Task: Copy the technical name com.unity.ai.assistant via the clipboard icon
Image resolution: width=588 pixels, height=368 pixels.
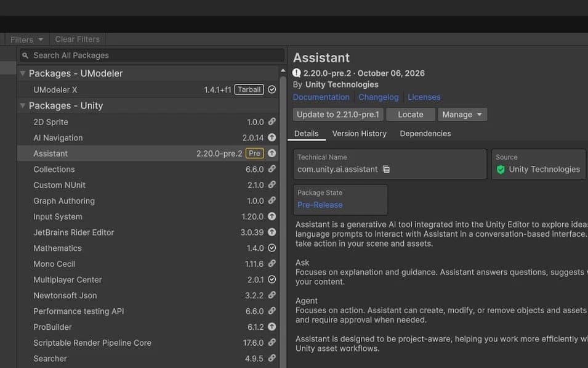Action: point(386,170)
